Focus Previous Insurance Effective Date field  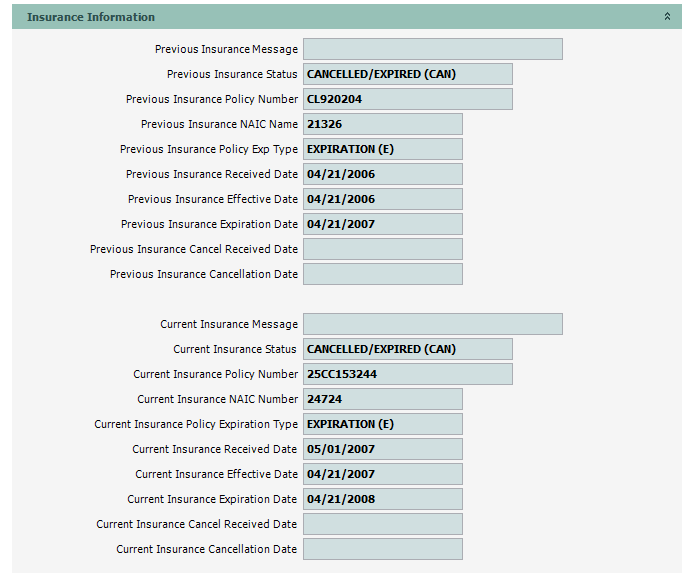point(382,199)
